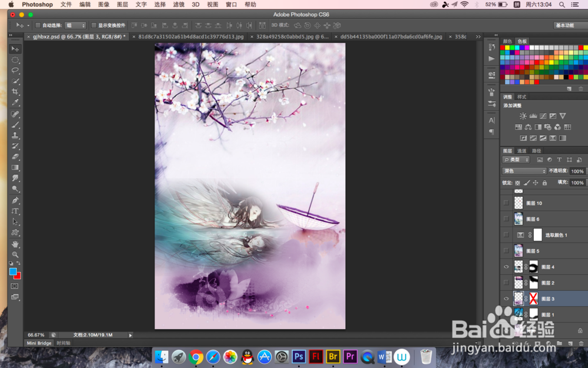Add Brightness/Contrast adjustment icon
The image size is (588, 368).
[523, 116]
